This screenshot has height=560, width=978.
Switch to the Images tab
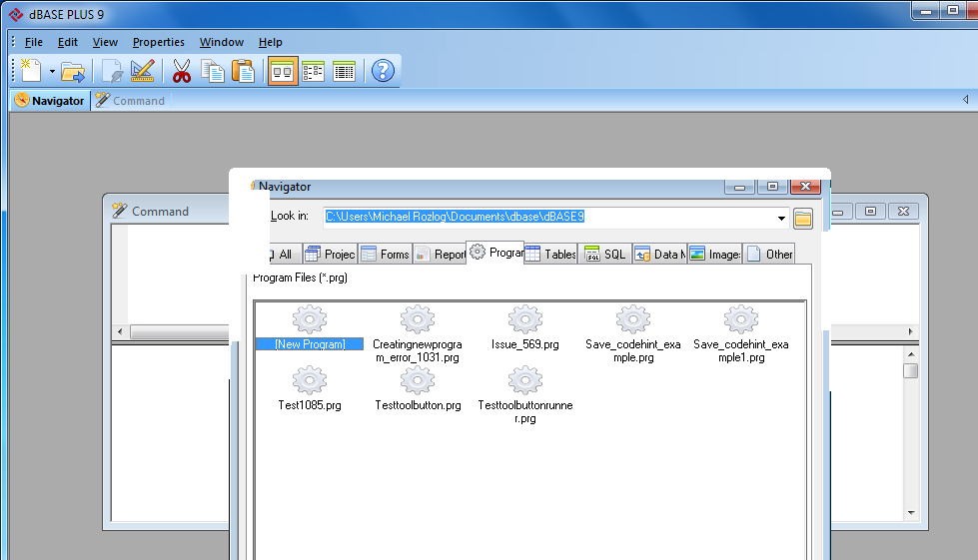click(715, 255)
